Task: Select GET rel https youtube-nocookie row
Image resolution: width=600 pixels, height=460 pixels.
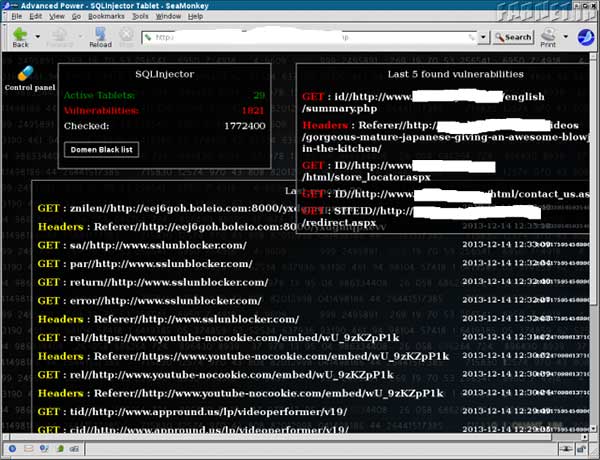Action: click(x=218, y=338)
